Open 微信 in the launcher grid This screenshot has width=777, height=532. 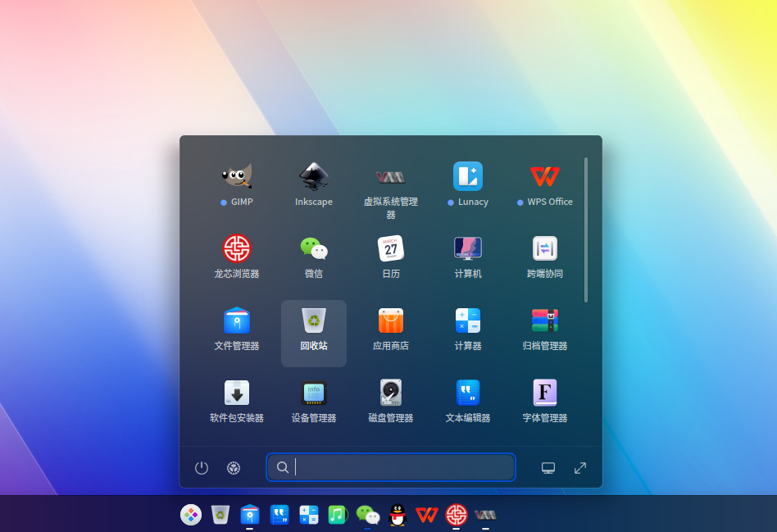tap(314, 257)
